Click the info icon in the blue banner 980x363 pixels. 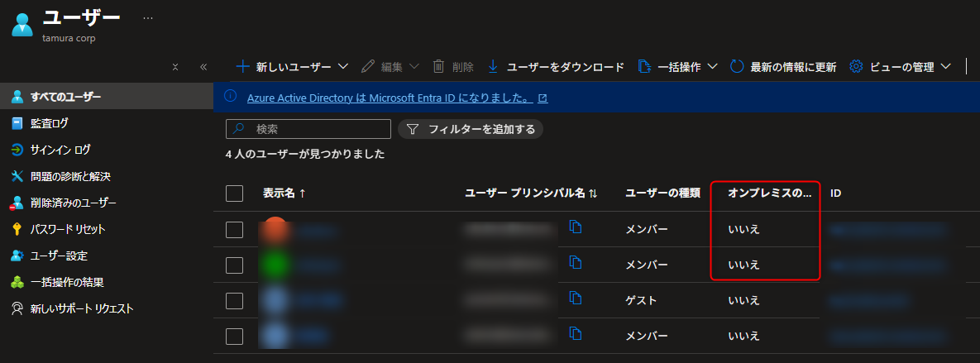(231, 97)
